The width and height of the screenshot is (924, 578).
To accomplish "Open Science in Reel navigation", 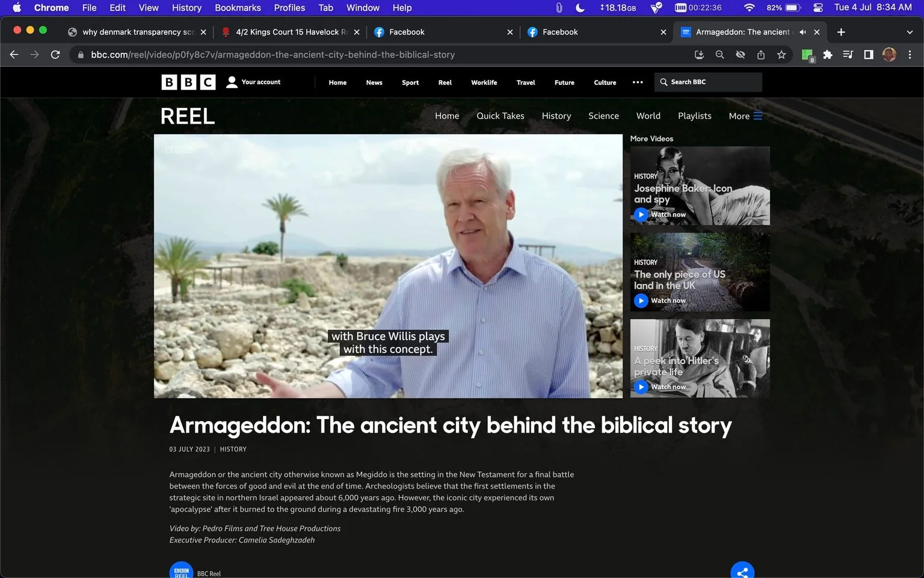I will click(603, 116).
